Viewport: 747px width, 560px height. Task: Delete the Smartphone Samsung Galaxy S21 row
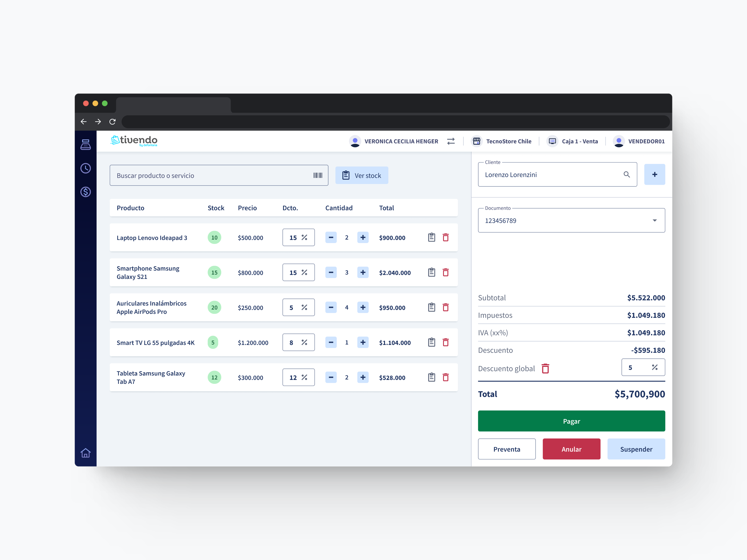pyautogui.click(x=446, y=272)
